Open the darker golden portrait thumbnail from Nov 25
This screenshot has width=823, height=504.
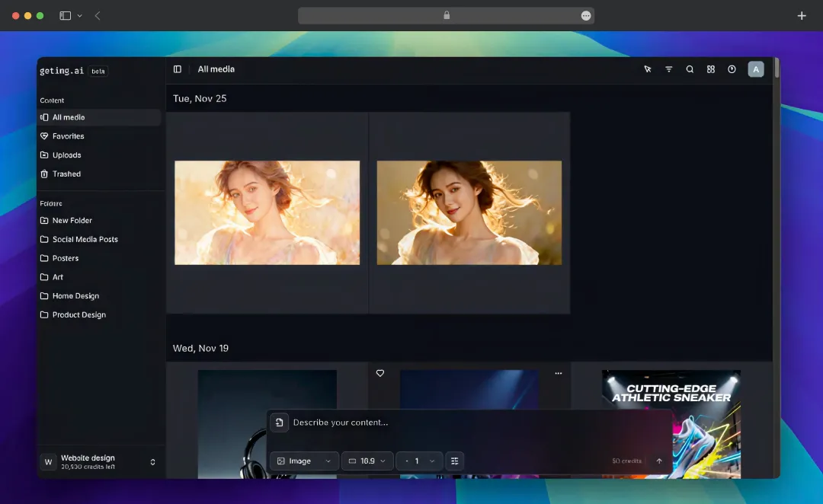click(x=469, y=213)
